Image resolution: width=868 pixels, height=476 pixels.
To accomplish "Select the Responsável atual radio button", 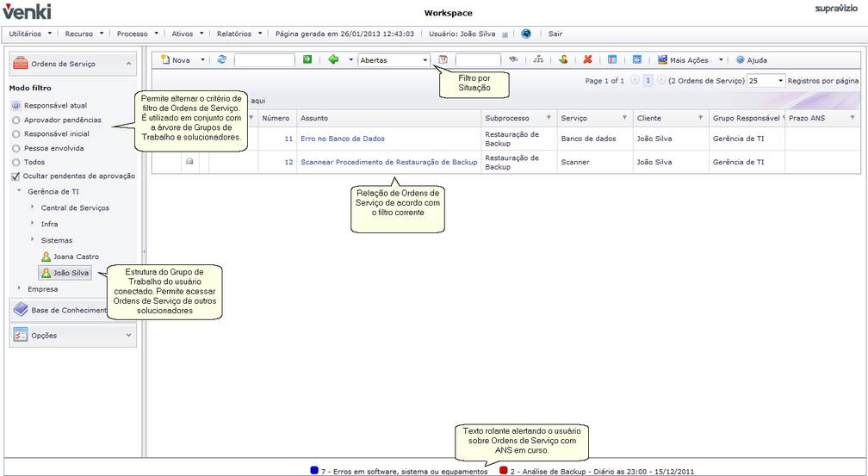I will [16, 105].
